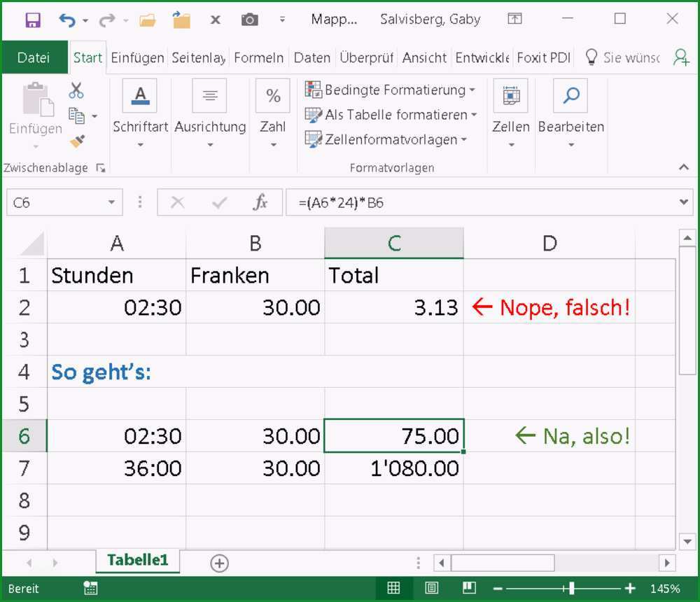Expand the Zahl percent group
Image resolution: width=700 pixels, height=602 pixels.
(273, 114)
